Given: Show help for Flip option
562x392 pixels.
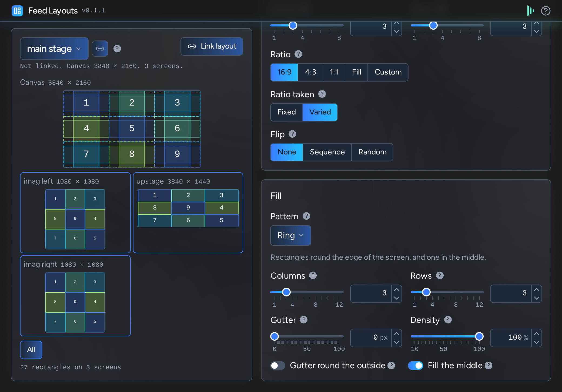Looking at the screenshot, I should 292,134.
